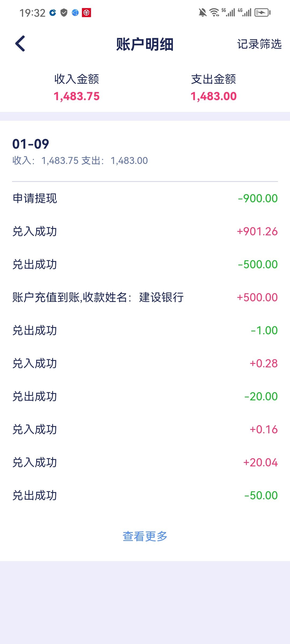This screenshot has height=644, width=290.
Task: Select the 兑入成功 +901.26 transaction
Action: (x=145, y=232)
